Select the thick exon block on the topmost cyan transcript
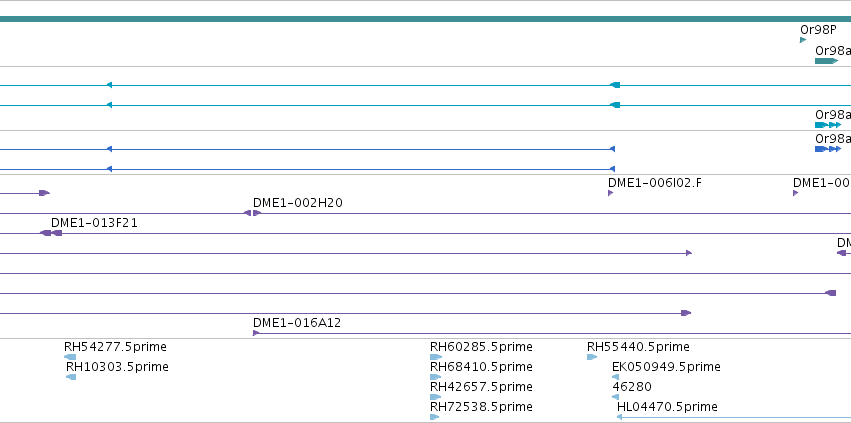 pos(615,85)
